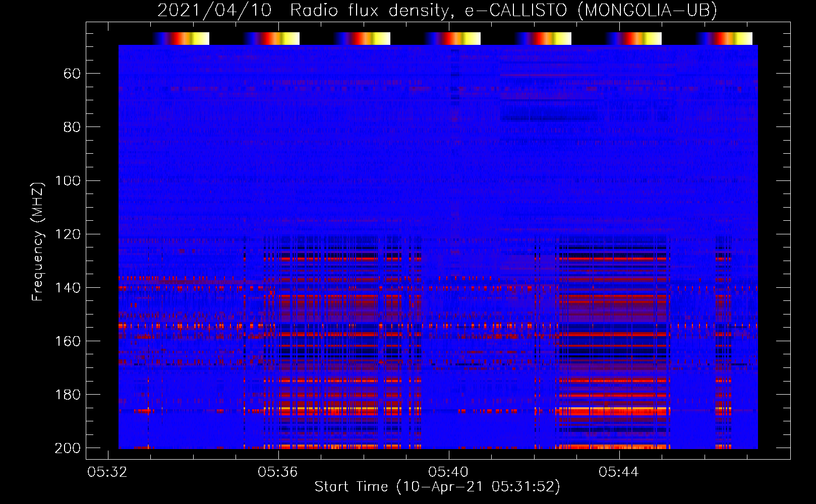Click the 140 MHz frequency tick label
816x504 pixels.
[x=68, y=288]
